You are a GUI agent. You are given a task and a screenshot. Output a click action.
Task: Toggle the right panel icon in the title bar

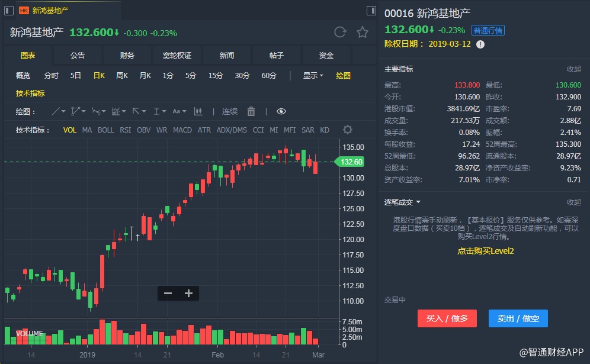coord(371,11)
